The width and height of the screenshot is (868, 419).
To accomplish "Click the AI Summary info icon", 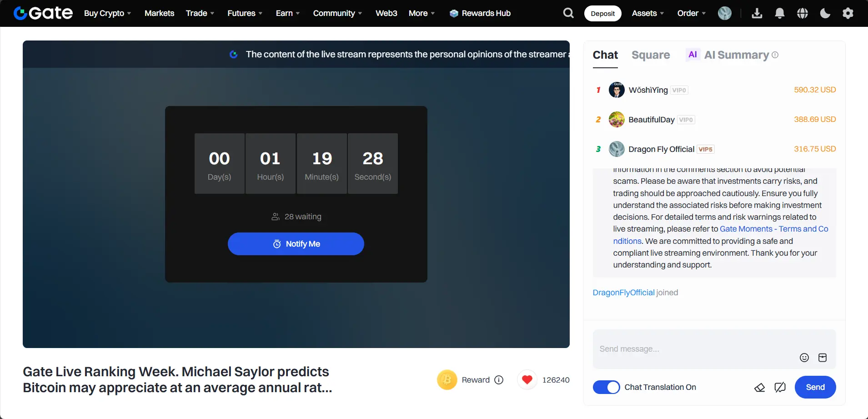I will [775, 55].
